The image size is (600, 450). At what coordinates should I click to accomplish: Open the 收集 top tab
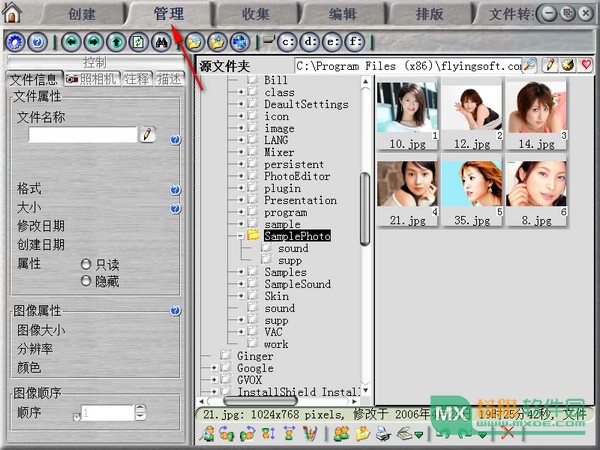[255, 13]
